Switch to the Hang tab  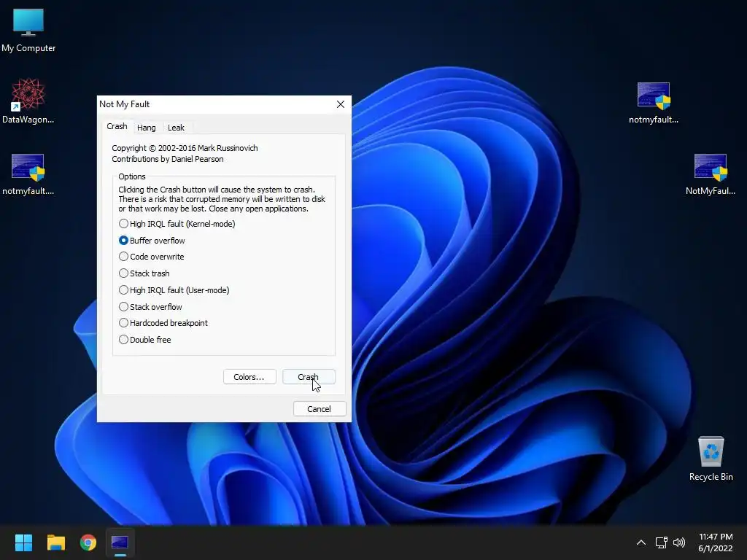[x=146, y=128]
